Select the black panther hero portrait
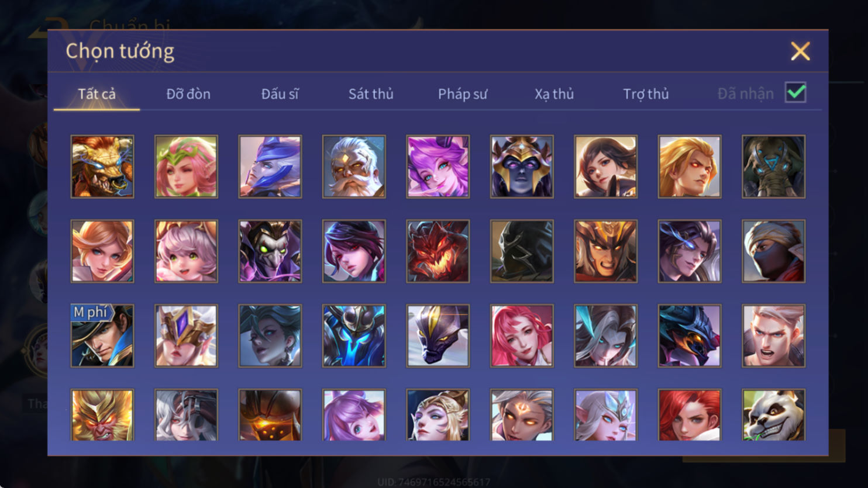 [x=438, y=335]
